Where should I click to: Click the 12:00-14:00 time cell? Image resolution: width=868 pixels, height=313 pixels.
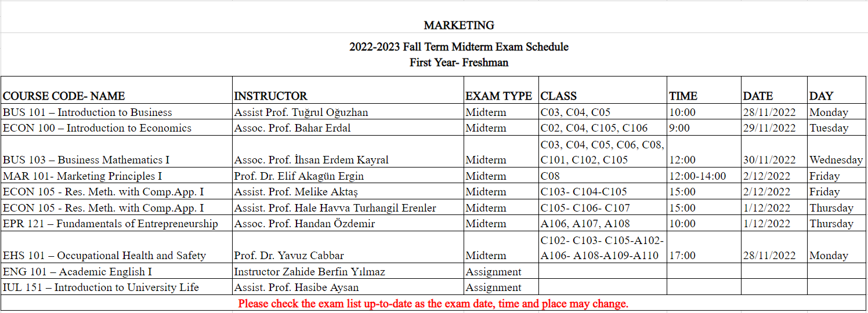pyautogui.click(x=704, y=176)
